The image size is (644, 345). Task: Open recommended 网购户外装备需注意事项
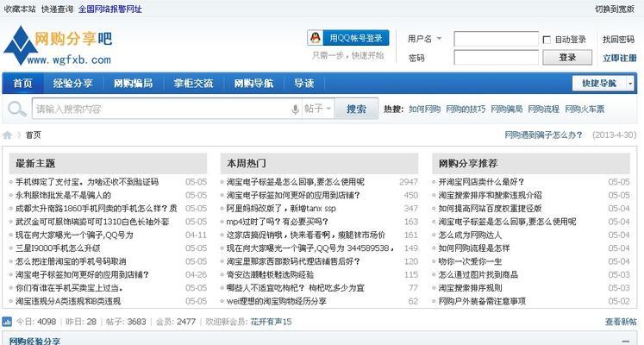coord(482,301)
